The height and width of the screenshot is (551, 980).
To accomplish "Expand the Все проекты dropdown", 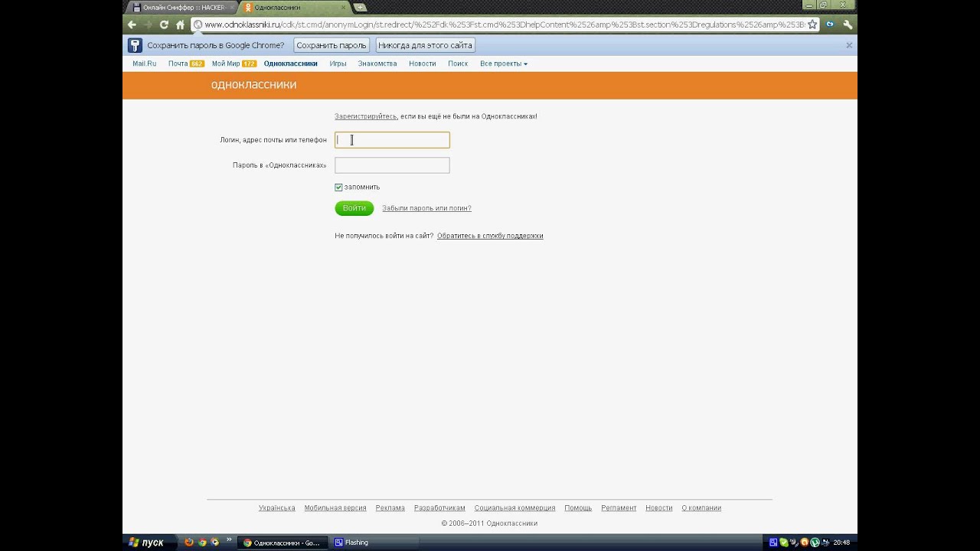I will pos(504,64).
